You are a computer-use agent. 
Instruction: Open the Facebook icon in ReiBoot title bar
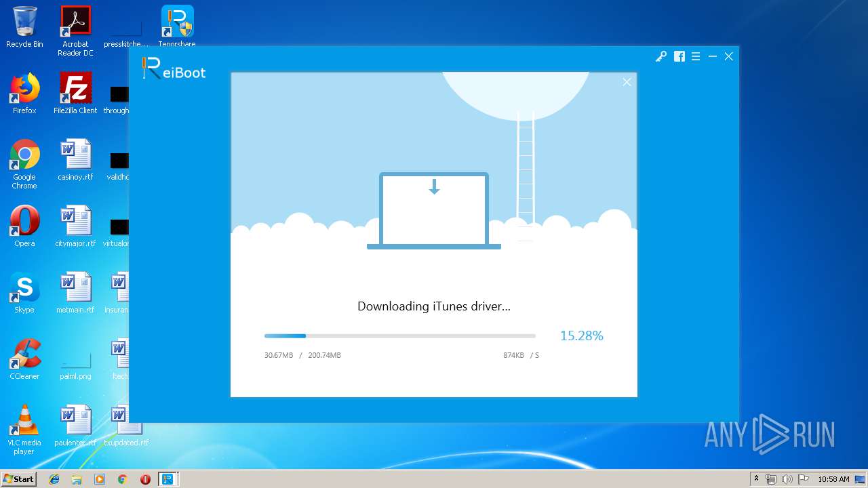point(679,57)
